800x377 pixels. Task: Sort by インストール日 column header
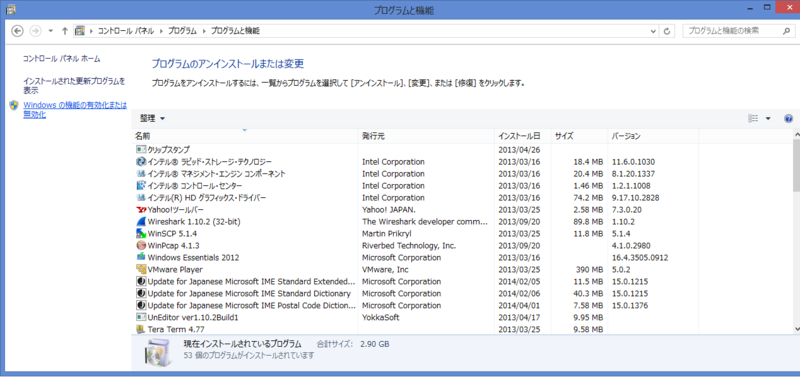click(x=523, y=136)
